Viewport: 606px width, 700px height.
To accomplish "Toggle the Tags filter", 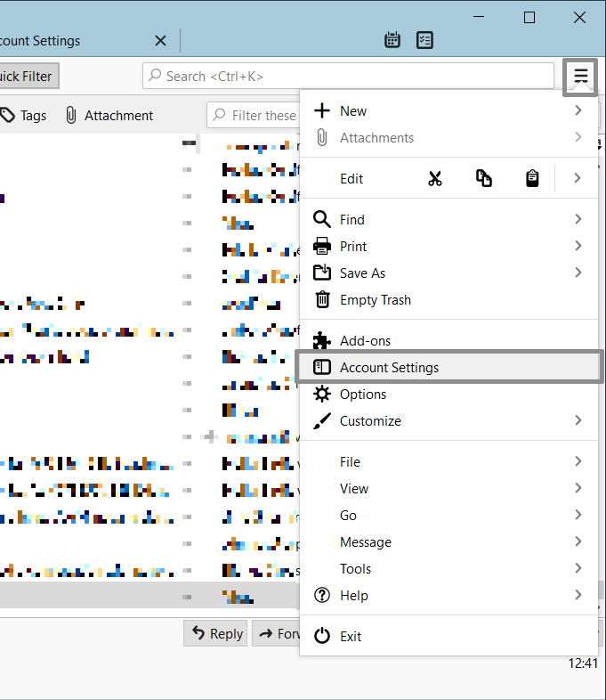I will [24, 116].
